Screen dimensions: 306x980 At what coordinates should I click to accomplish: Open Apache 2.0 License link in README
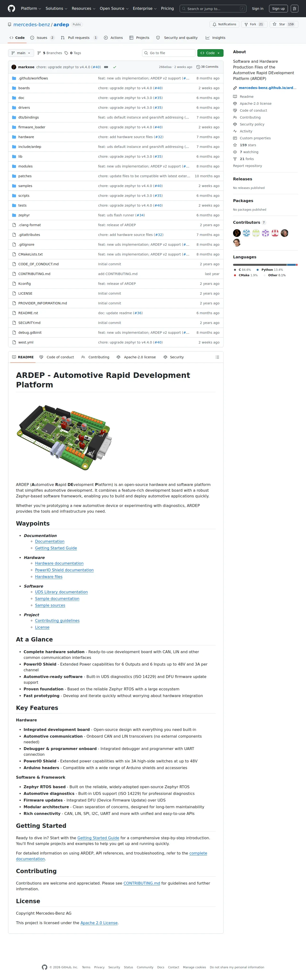pyautogui.click(x=99, y=923)
